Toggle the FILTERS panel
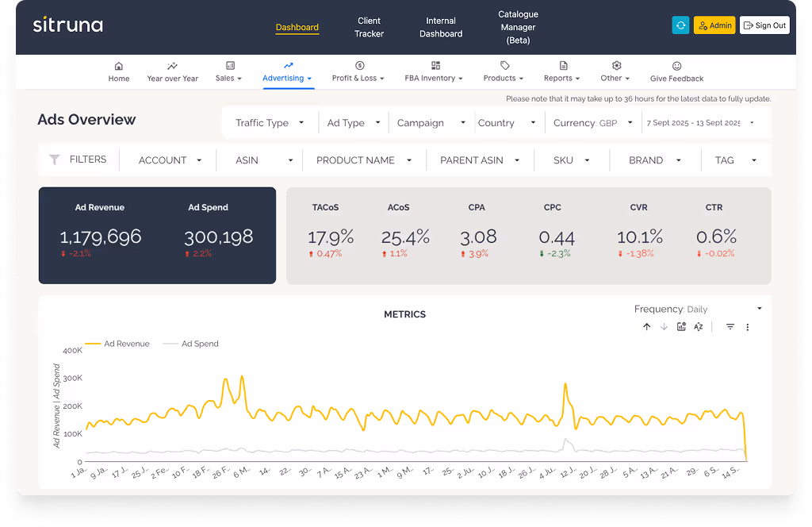This screenshot has height=527, width=812. (79, 159)
